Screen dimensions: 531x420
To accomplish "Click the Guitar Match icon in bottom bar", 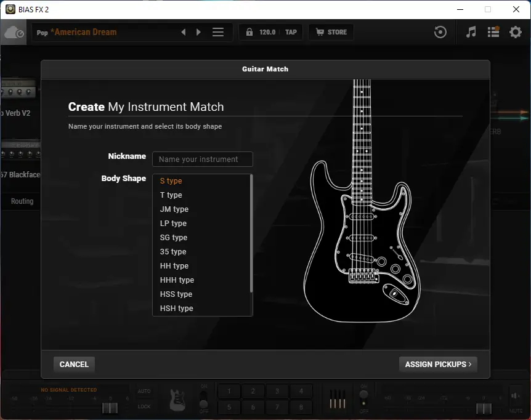I will tap(177, 400).
